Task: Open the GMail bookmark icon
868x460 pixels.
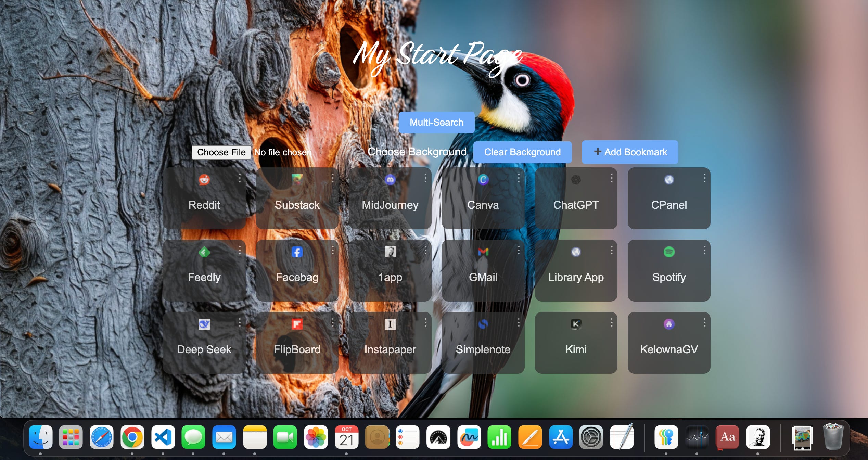Action: tap(483, 252)
